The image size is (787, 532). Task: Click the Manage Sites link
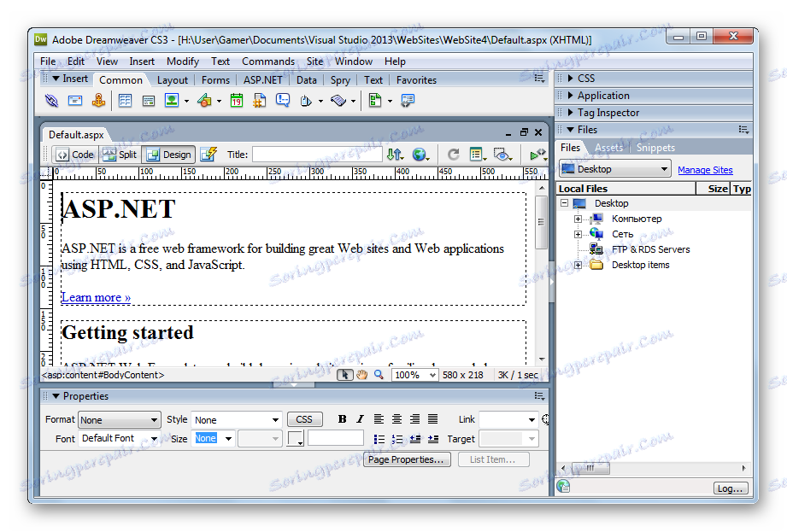(x=705, y=170)
